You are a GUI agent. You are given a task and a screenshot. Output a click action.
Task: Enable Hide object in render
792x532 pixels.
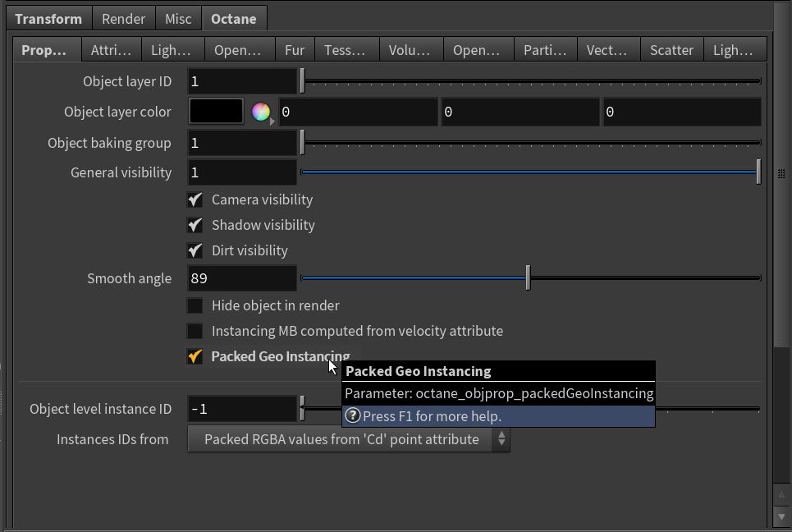[195, 305]
